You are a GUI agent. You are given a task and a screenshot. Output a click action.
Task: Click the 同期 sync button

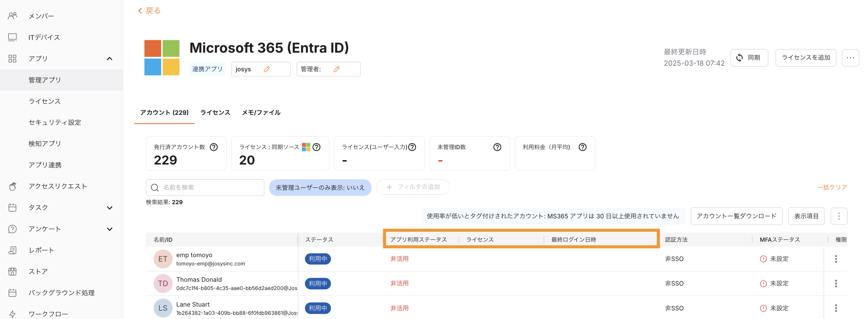tap(749, 58)
